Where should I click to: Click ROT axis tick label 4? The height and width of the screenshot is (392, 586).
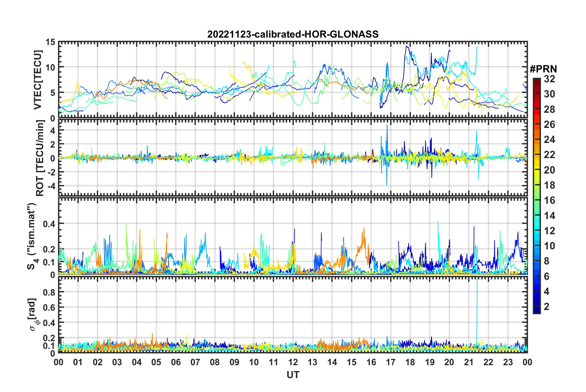point(53,131)
